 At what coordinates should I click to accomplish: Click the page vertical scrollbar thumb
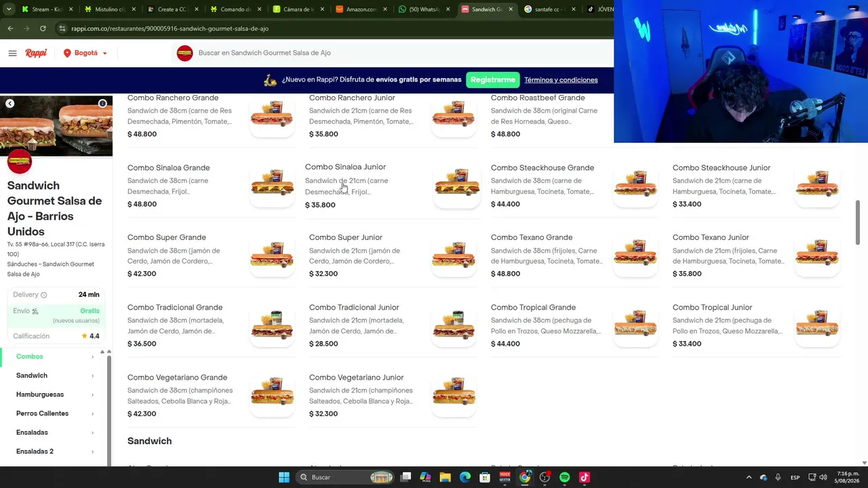(x=857, y=223)
